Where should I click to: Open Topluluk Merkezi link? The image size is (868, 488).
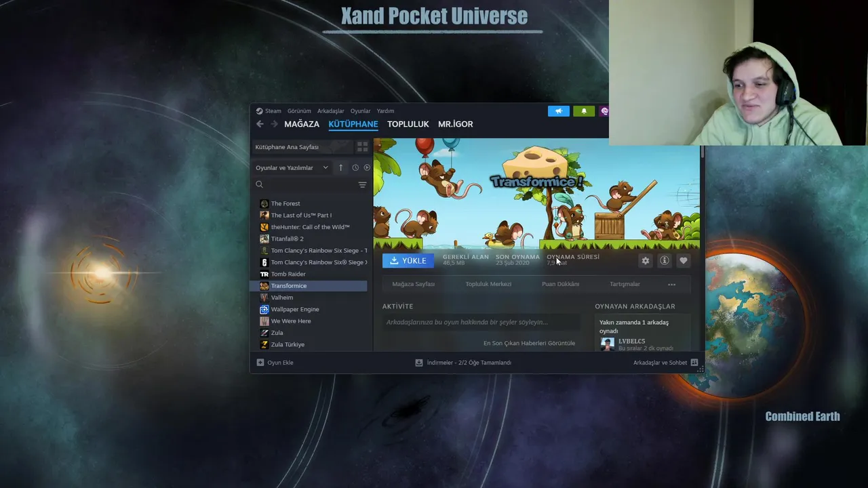tap(488, 284)
